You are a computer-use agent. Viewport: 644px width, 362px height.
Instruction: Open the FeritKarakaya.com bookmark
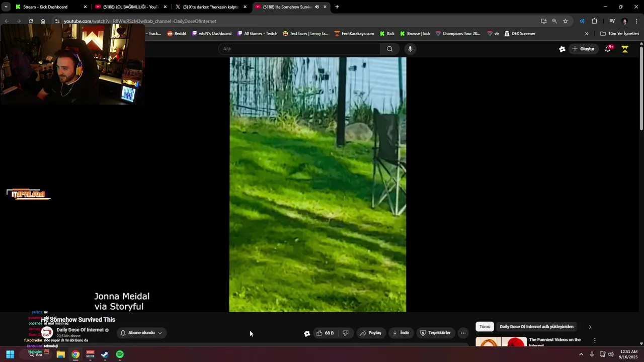[x=354, y=34]
